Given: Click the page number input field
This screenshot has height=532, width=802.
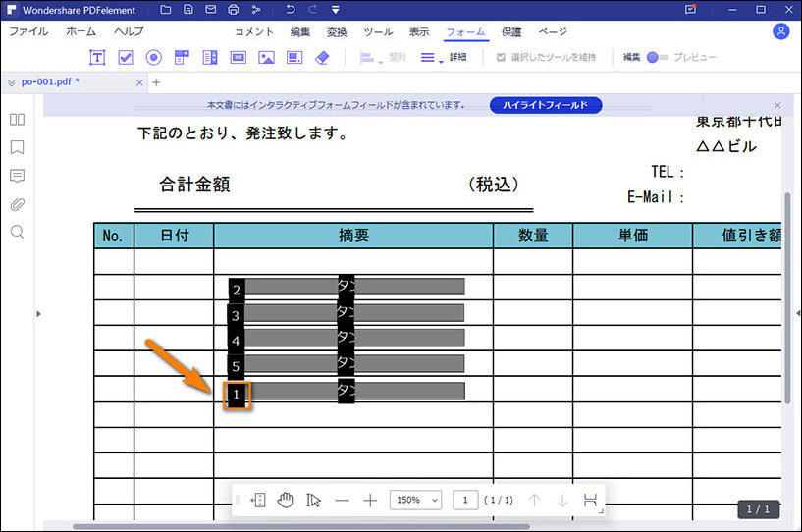Looking at the screenshot, I should [x=465, y=500].
